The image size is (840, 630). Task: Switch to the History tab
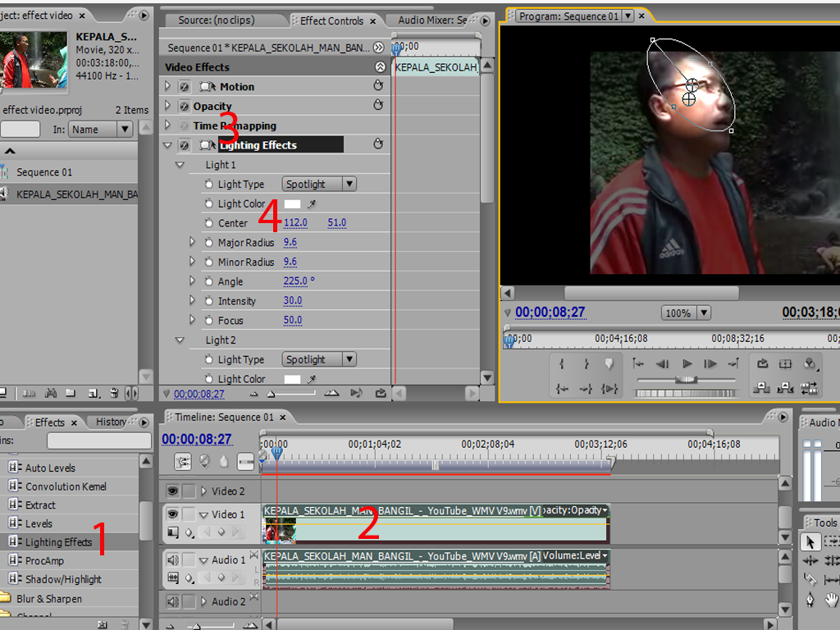coord(112,422)
